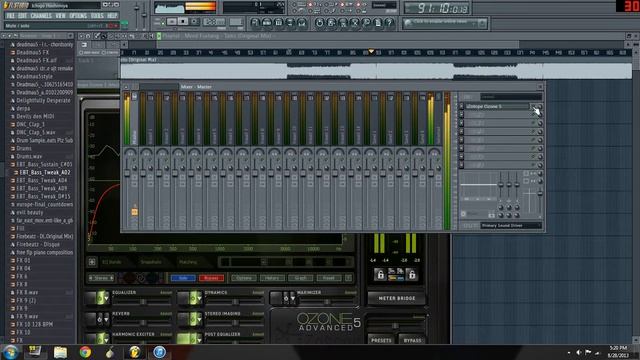
Task: Open the Stereo Imaging module preset arrow
Action: click(x=199, y=320)
